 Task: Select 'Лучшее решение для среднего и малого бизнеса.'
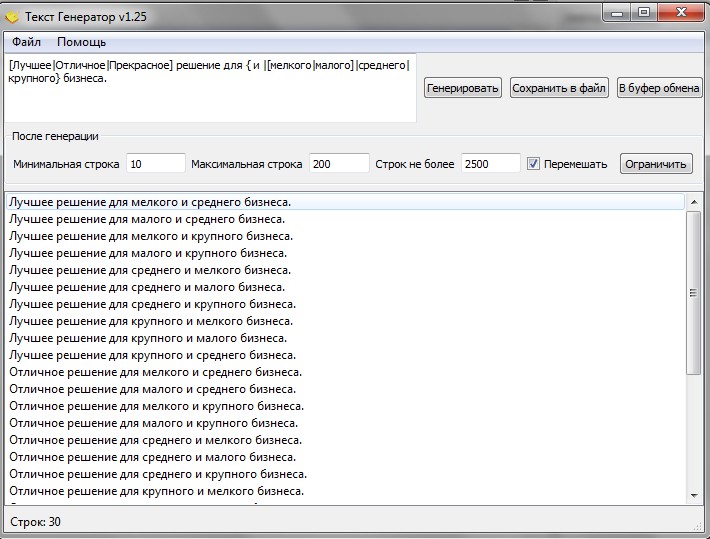pos(346,287)
